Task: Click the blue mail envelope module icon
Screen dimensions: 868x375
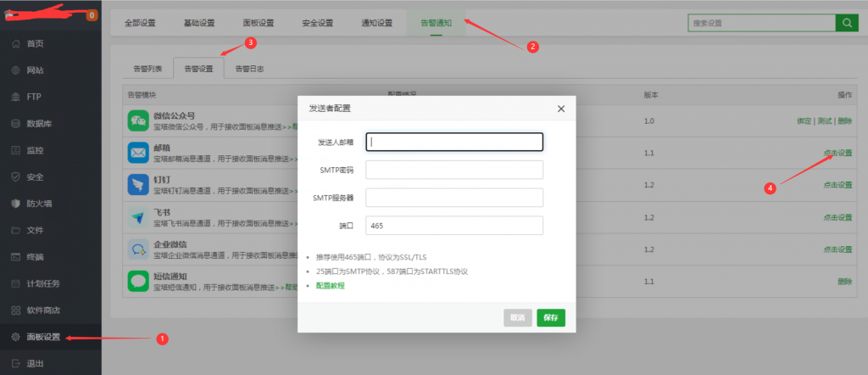Action: point(138,153)
